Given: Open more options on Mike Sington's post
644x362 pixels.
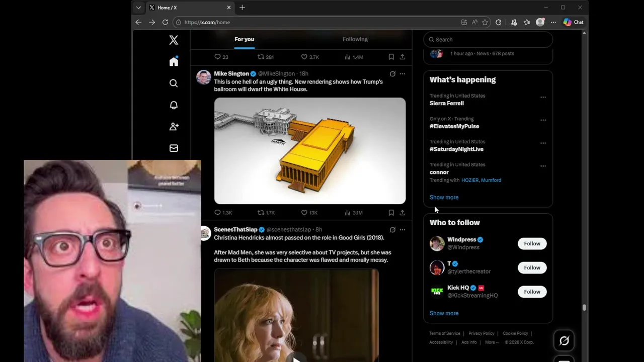Looking at the screenshot, I should coord(403,74).
